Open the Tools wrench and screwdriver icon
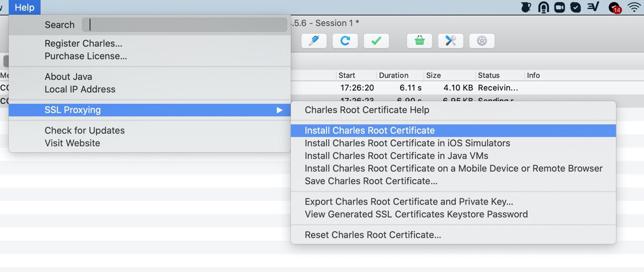Viewport: 644px width, 272px height. (x=451, y=41)
